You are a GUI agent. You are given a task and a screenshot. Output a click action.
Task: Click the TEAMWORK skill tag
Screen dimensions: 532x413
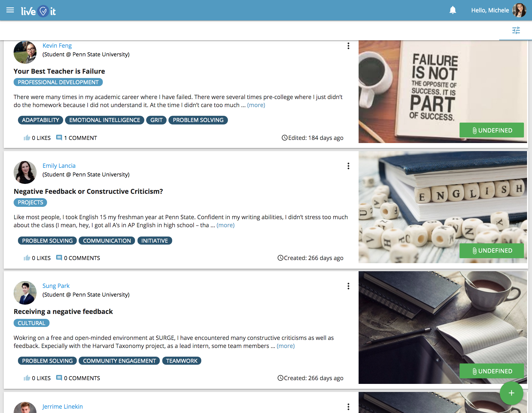click(182, 361)
